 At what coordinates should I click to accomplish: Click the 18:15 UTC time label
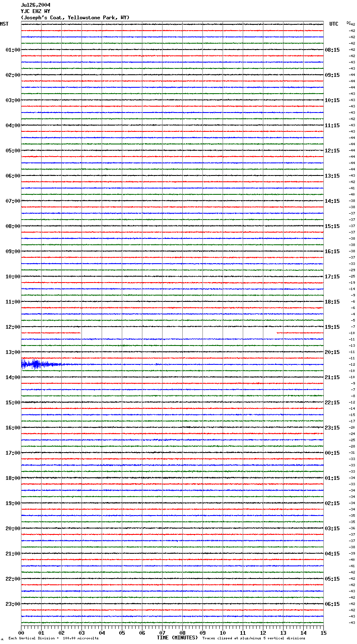tap(332, 302)
